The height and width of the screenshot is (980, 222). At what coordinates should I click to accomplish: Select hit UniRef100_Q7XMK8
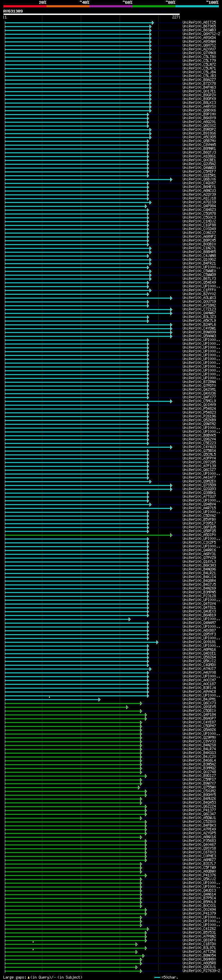(x=199, y=53)
